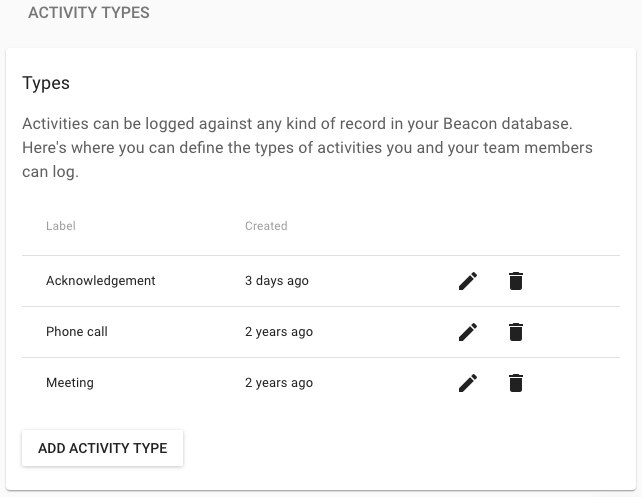Edit the Acknowledgement activity type
Image resolution: width=642 pixels, height=497 pixels.
coord(467,281)
